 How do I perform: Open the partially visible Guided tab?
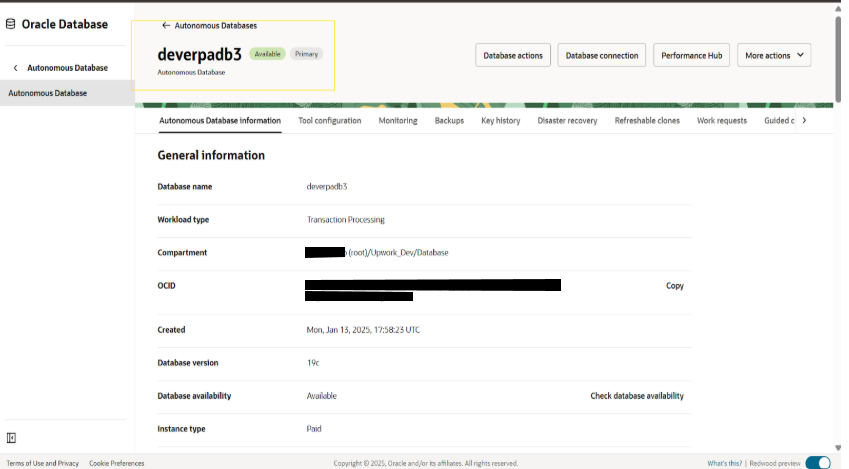coord(779,120)
